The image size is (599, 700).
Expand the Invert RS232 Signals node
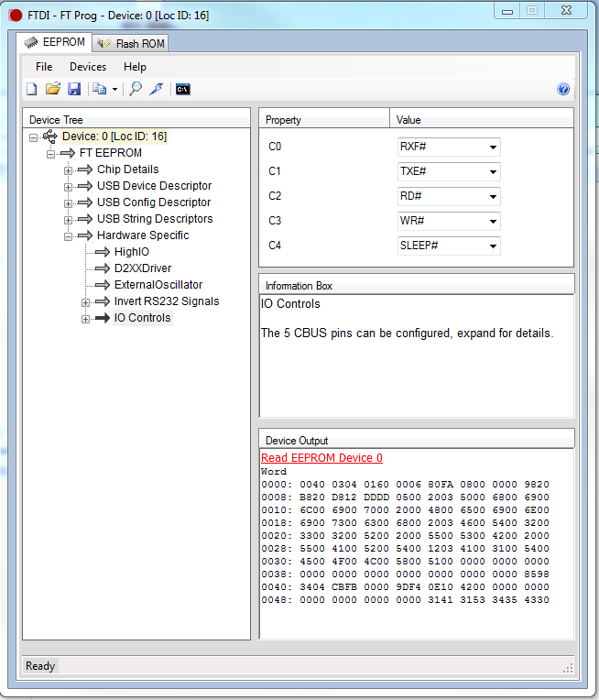click(85, 302)
